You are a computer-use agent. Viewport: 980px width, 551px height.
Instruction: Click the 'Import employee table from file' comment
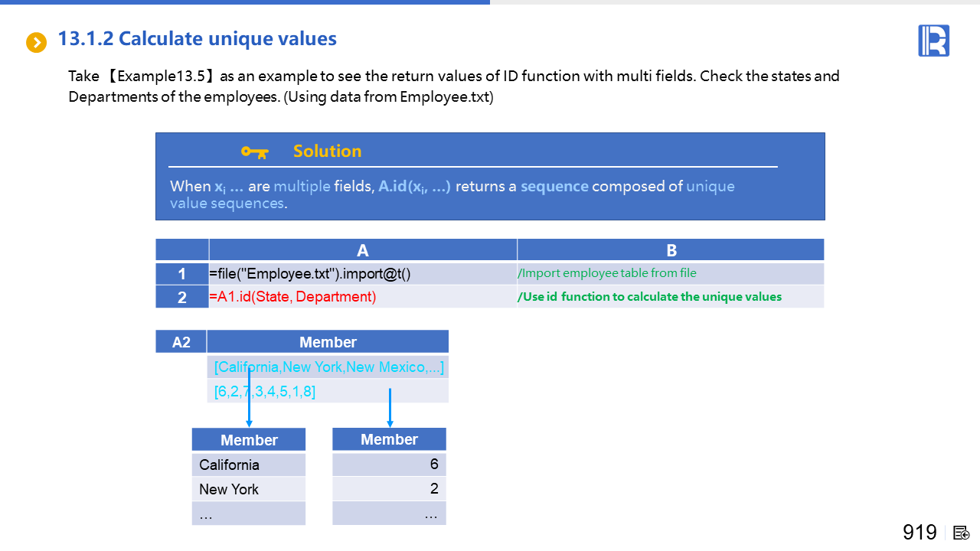[x=608, y=273]
